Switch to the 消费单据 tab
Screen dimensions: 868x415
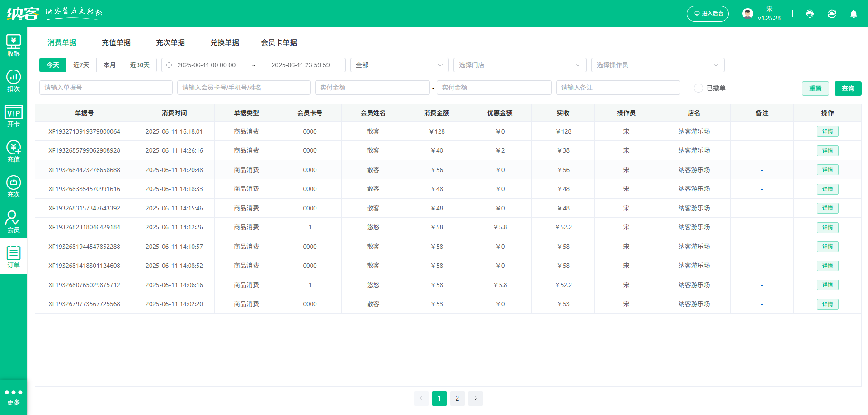click(x=62, y=42)
